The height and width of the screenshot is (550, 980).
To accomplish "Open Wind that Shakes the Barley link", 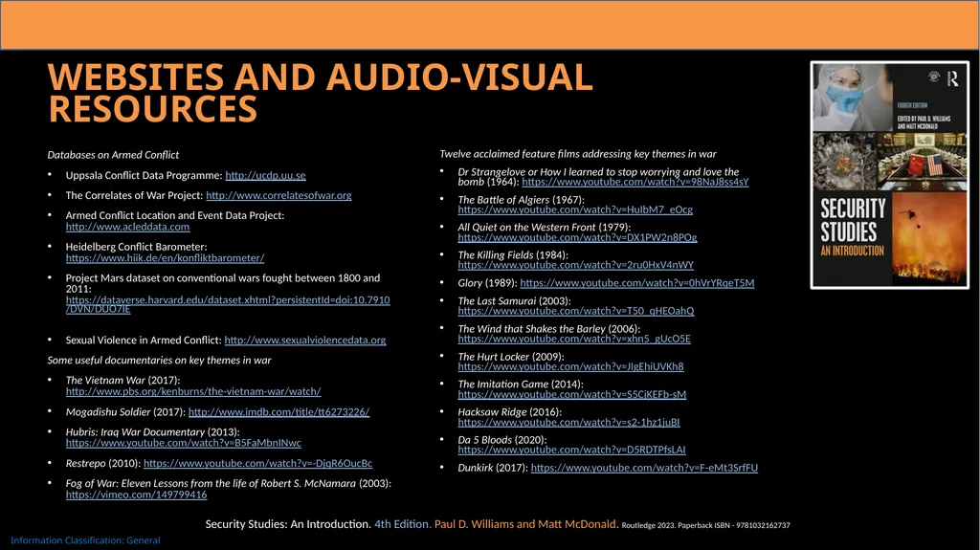I will [x=574, y=339].
